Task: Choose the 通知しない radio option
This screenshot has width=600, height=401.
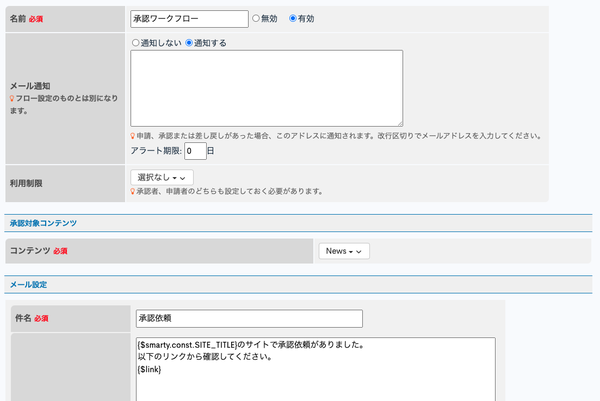Action: click(x=135, y=43)
